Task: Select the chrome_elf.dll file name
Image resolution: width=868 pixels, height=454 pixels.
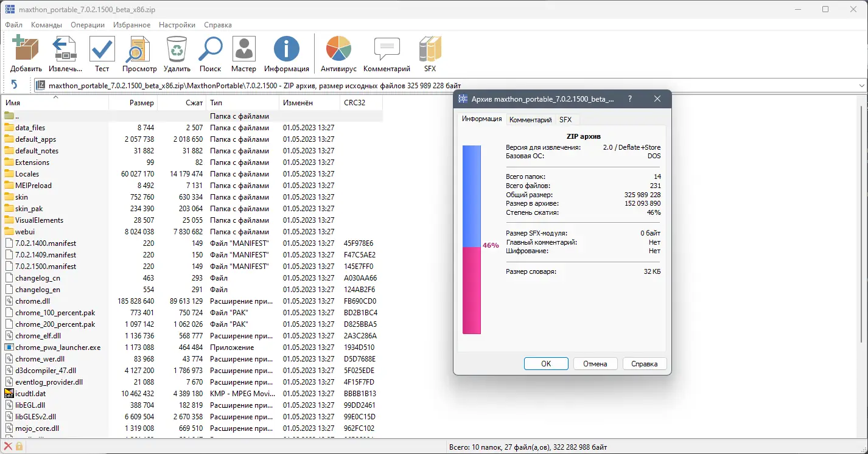Action: click(38, 336)
